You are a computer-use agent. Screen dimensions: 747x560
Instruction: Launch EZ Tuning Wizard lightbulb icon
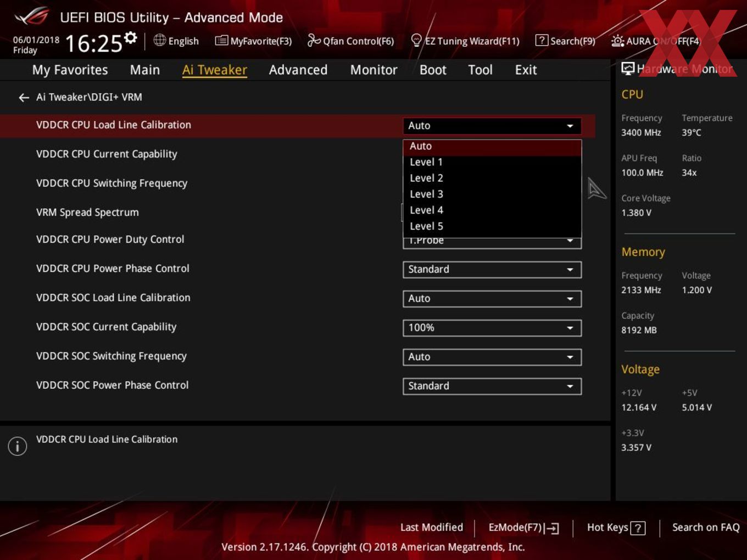pos(416,40)
